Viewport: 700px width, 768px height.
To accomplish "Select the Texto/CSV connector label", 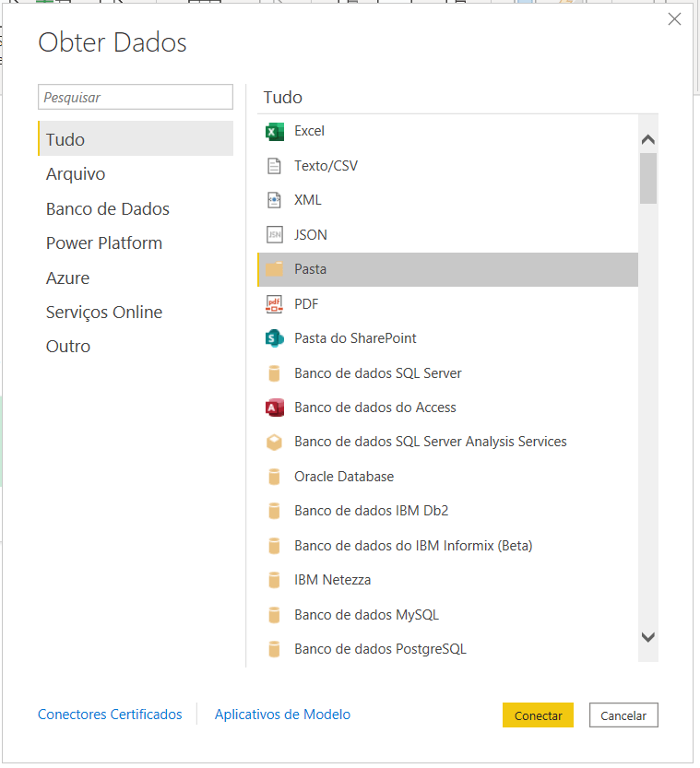I will click(326, 166).
